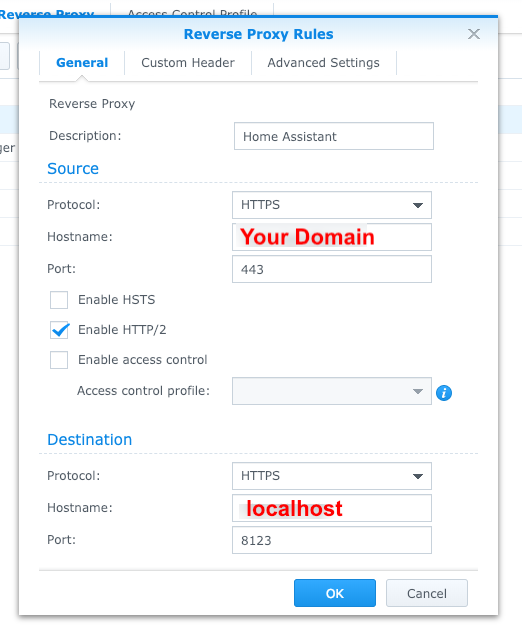522x634 pixels.
Task: Select the General tab
Action: (x=82, y=63)
